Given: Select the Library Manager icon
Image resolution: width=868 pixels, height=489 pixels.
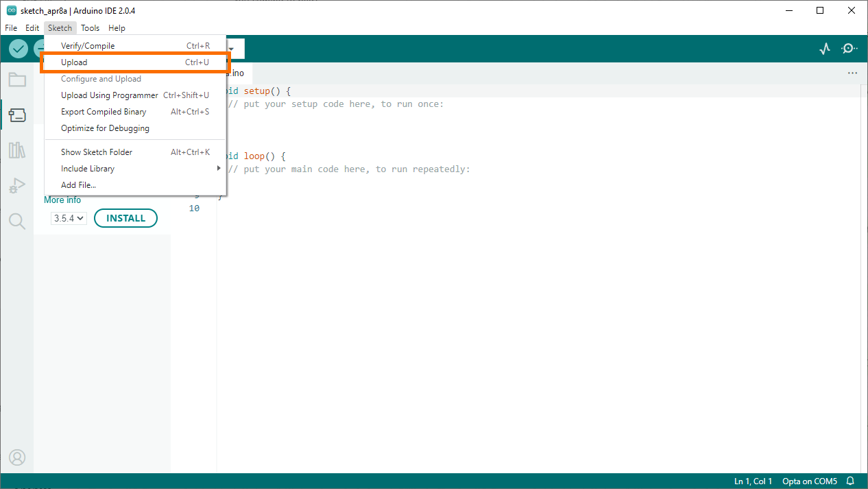Looking at the screenshot, I should pyautogui.click(x=17, y=150).
